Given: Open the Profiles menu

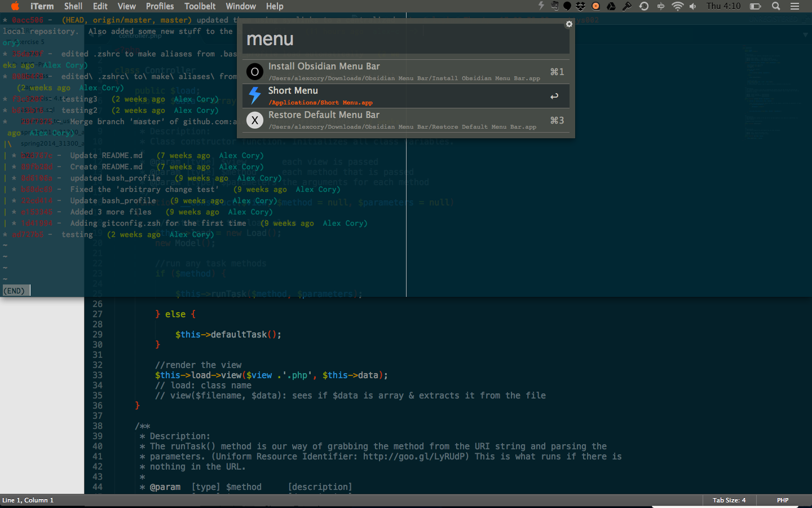Looking at the screenshot, I should 160,6.
